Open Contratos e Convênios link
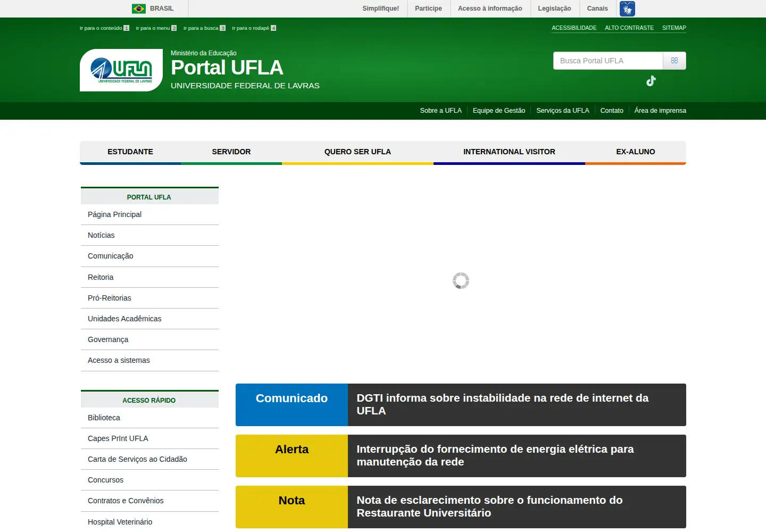 (x=149, y=501)
